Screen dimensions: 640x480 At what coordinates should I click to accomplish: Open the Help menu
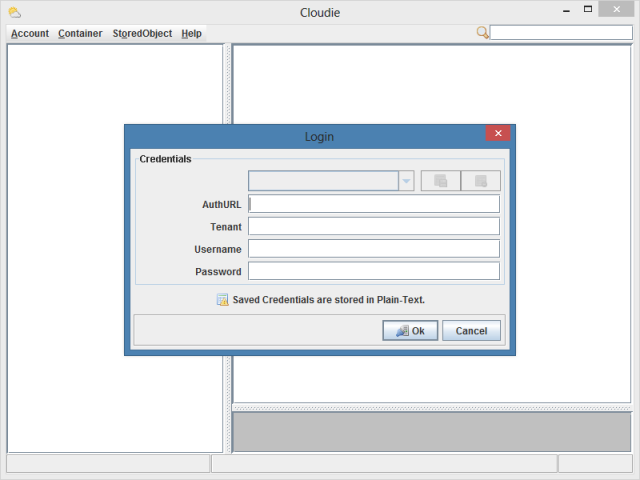191,33
